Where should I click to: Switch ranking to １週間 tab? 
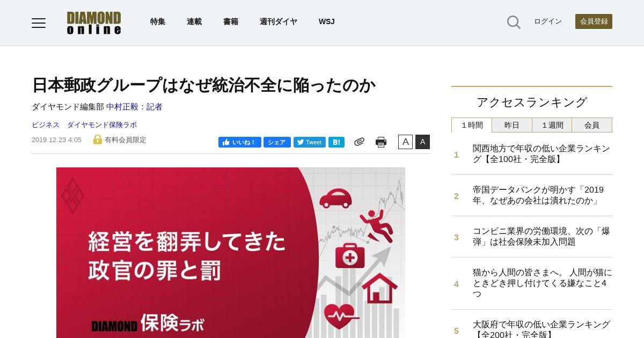pos(552,125)
